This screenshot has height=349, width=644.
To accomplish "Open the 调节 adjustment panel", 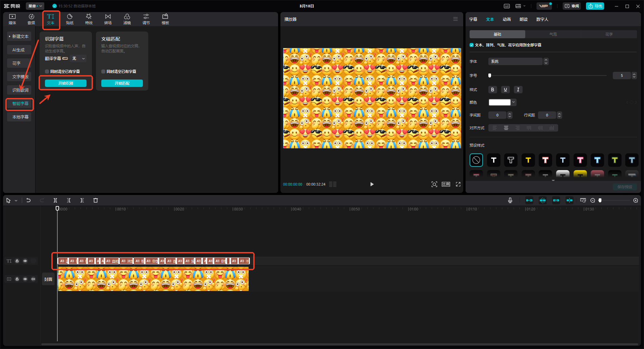I will [x=146, y=19].
